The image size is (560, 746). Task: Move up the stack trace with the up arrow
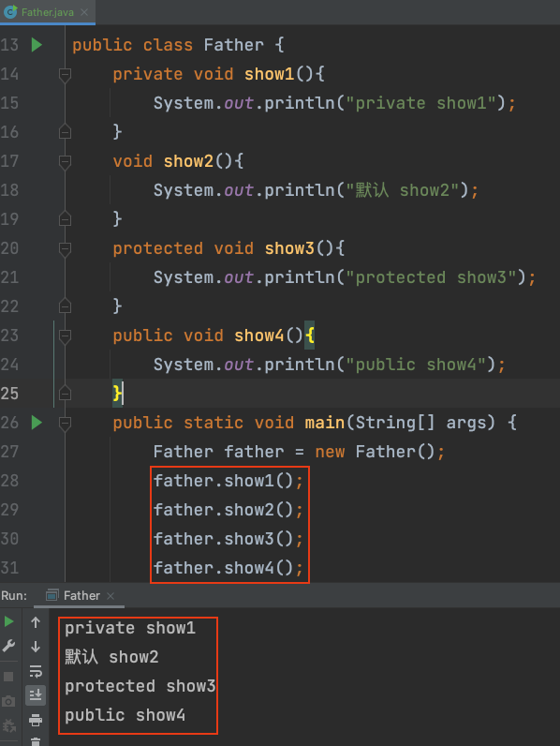point(36,622)
